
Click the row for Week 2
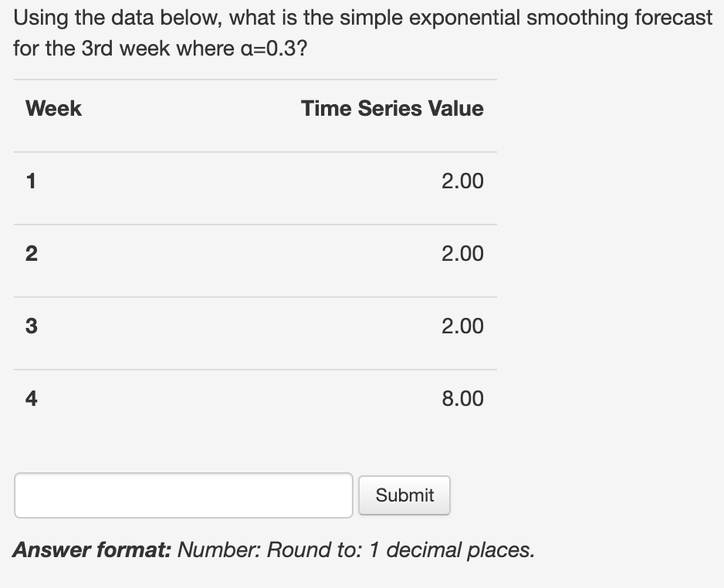tap(255, 254)
